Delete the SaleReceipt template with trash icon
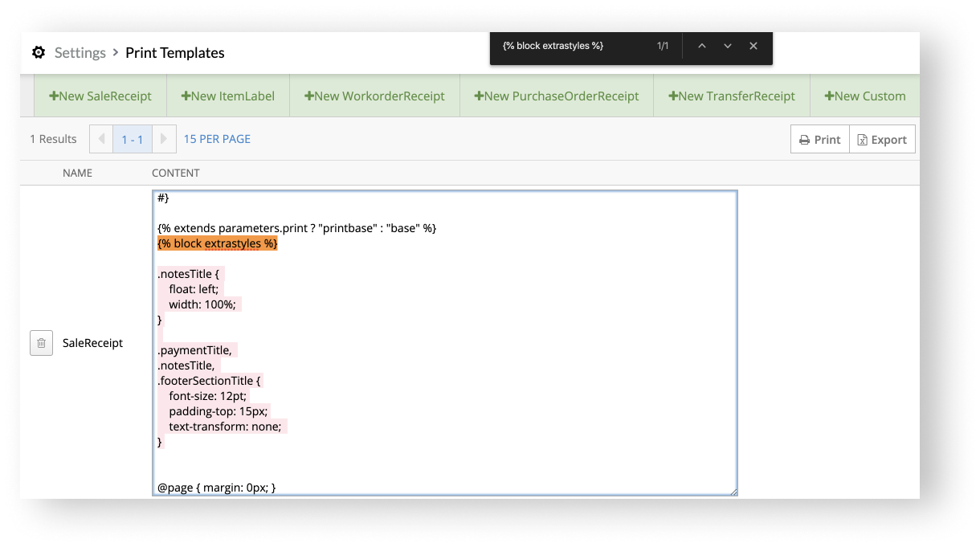 [41, 343]
